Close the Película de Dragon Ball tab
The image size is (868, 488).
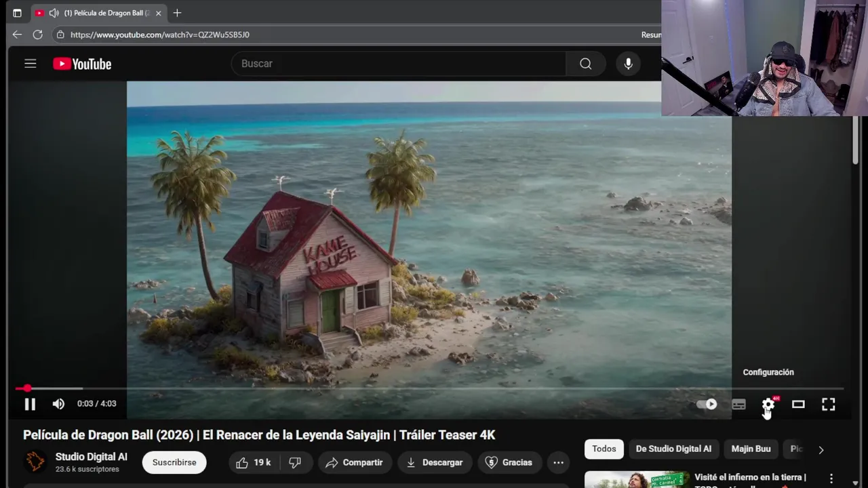pos(159,13)
